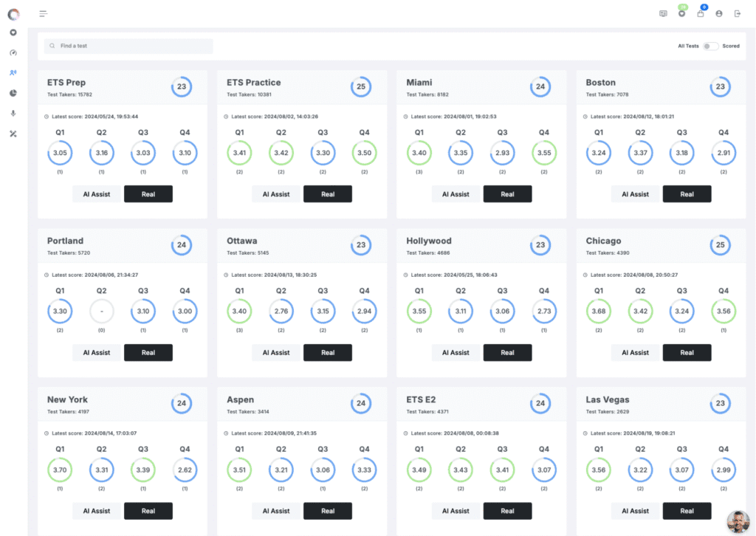Click the logout icon in top right
The image size is (756, 536).
pos(737,13)
